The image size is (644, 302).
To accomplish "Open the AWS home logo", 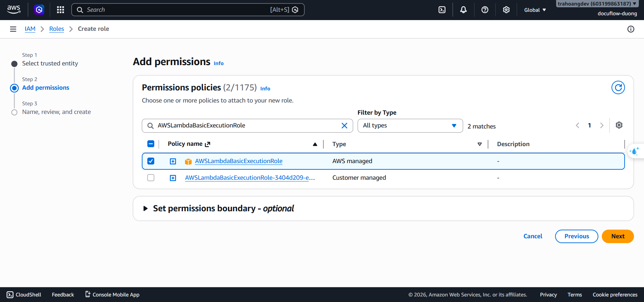I will [14, 10].
